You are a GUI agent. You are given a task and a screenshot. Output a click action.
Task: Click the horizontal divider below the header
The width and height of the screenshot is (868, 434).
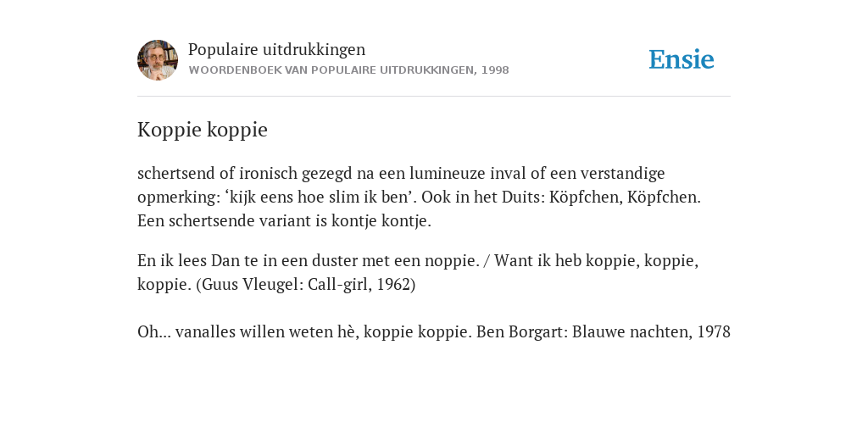click(434, 97)
